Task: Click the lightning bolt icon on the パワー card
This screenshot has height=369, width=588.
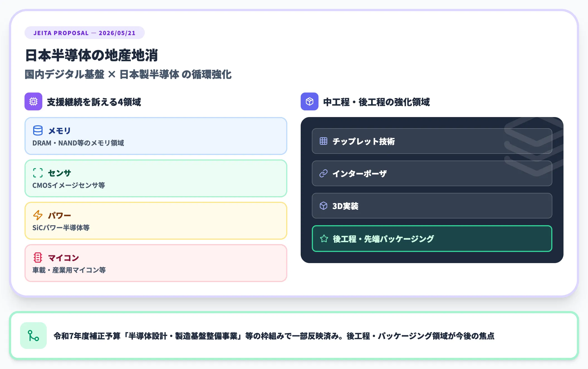Action: 38,215
